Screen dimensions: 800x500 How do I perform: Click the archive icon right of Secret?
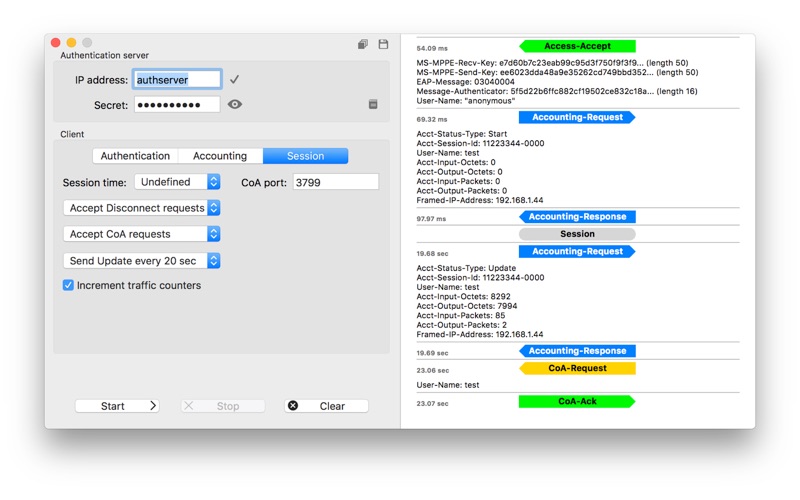click(x=373, y=104)
